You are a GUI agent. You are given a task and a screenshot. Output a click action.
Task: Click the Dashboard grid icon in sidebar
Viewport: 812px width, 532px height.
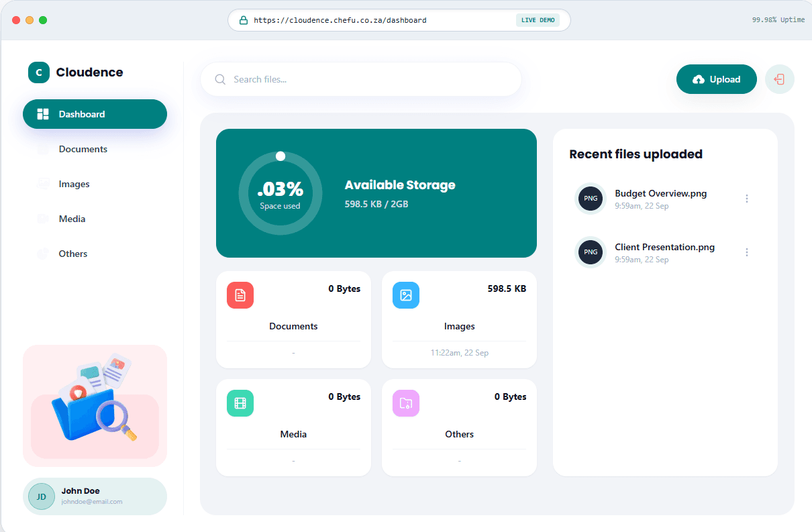pyautogui.click(x=43, y=114)
